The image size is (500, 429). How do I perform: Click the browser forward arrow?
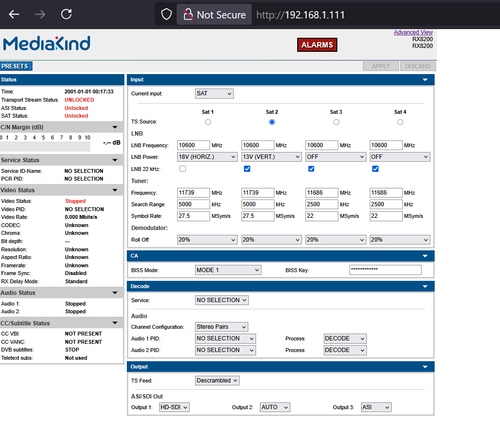40,14
